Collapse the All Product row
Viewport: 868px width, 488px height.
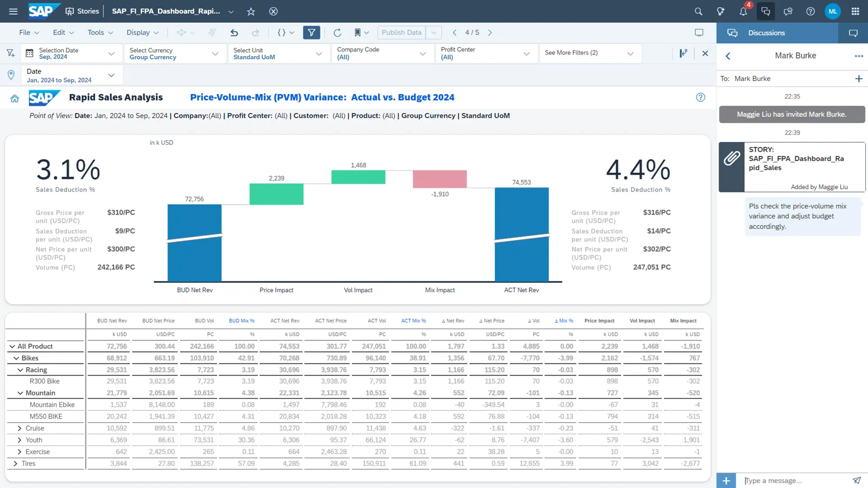(12, 347)
